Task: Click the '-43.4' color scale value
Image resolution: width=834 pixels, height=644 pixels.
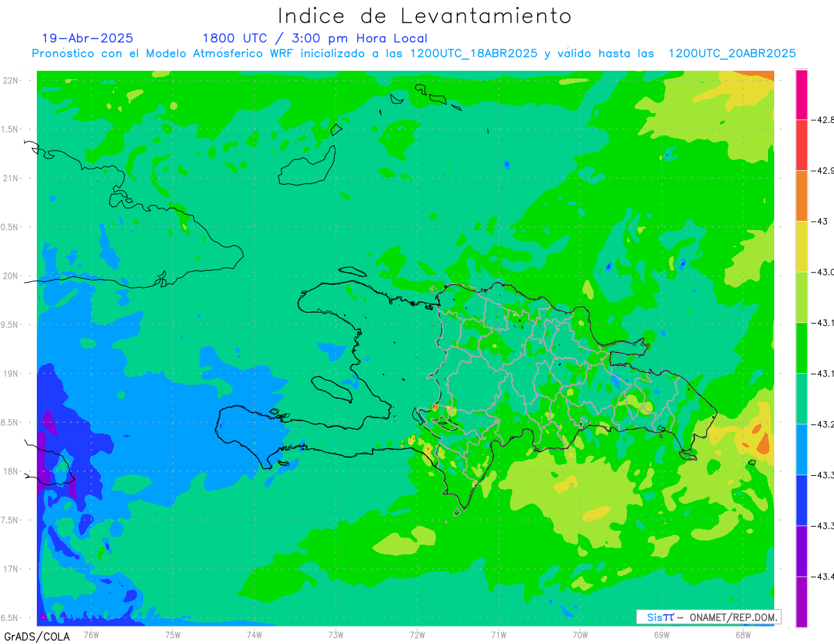Action: click(823, 577)
